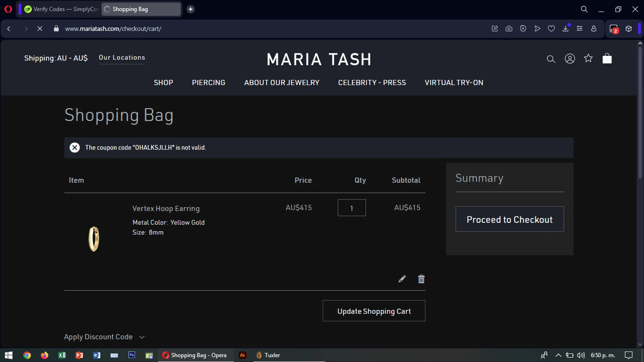Open volume control in system tray
644x362 pixels.
(x=581, y=355)
